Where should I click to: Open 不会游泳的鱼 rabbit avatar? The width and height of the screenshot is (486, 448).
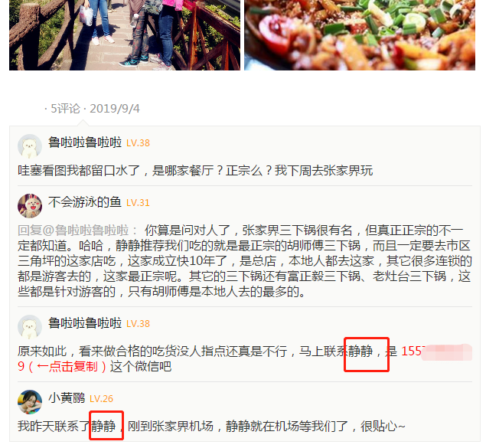tap(30, 206)
